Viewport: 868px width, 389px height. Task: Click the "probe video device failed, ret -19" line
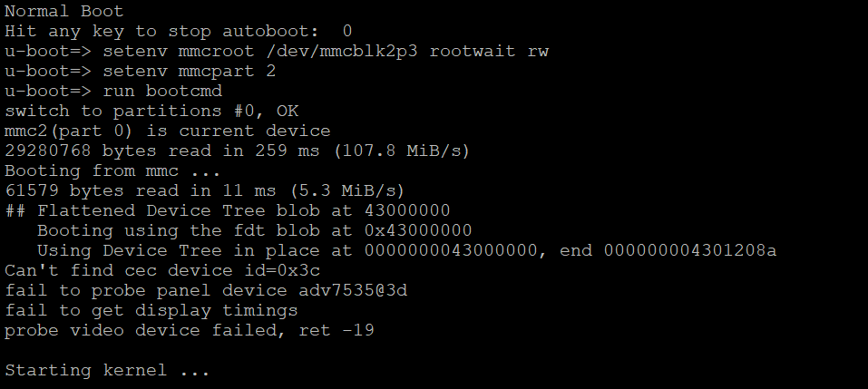click(x=189, y=330)
